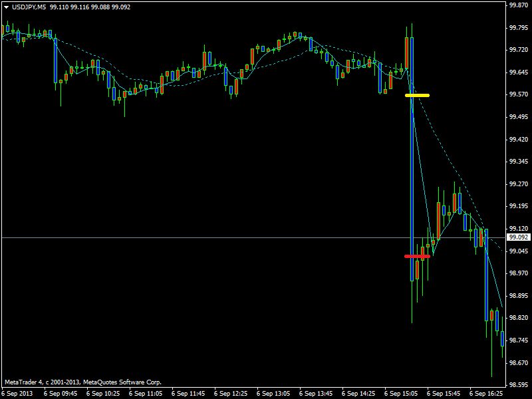Image resolution: width=532 pixels, height=399 pixels.
Task: Click the 98.970 price scale label
Action: click(x=519, y=273)
